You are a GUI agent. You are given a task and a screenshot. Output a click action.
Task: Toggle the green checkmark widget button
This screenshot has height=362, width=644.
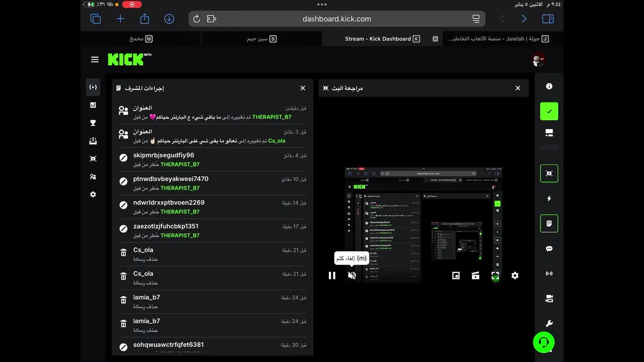click(x=549, y=111)
